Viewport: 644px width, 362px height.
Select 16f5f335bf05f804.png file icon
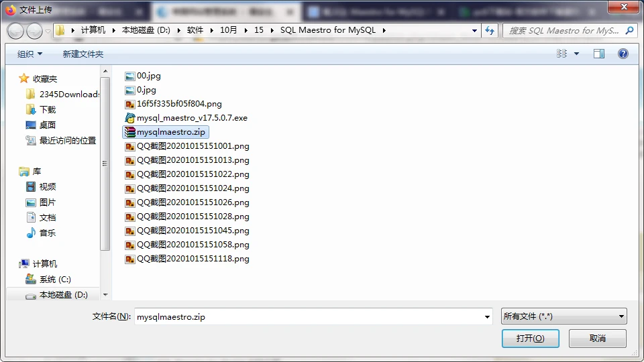click(x=129, y=105)
